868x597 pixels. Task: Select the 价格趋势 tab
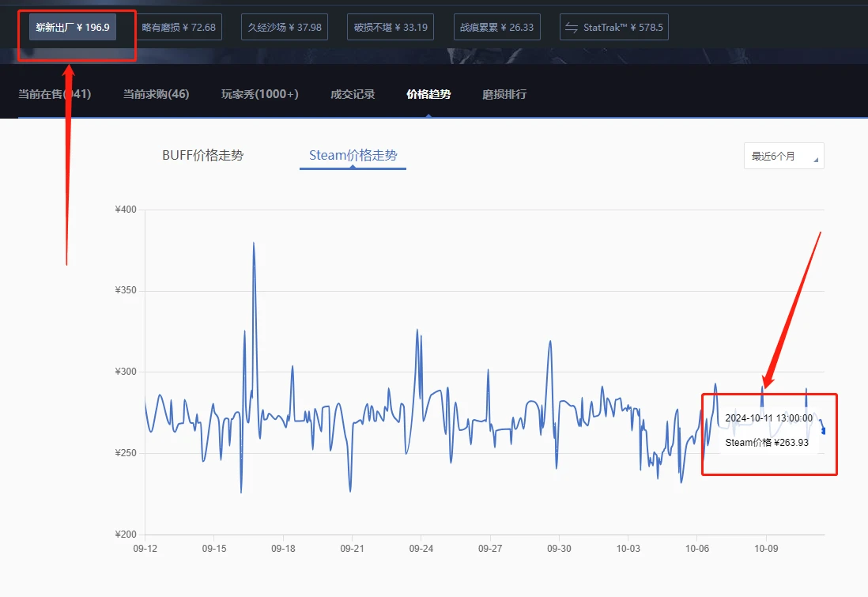pos(428,94)
